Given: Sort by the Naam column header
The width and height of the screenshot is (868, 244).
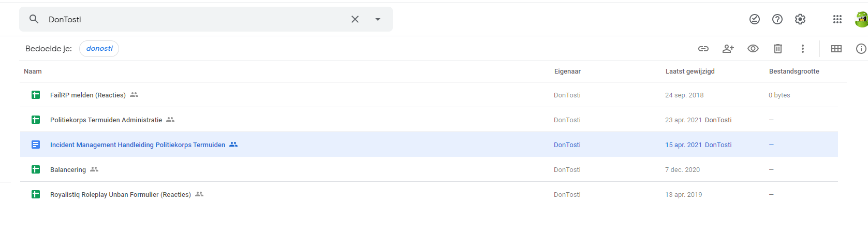Looking at the screenshot, I should 33,71.
